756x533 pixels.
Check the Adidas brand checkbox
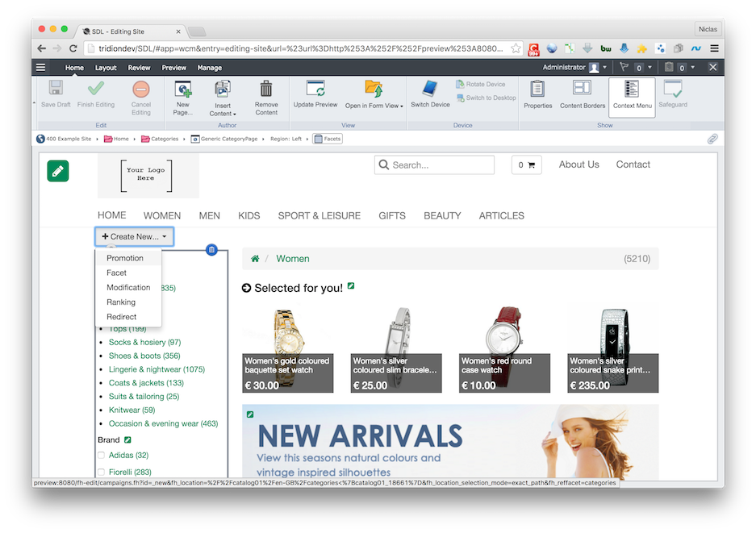pyautogui.click(x=102, y=456)
